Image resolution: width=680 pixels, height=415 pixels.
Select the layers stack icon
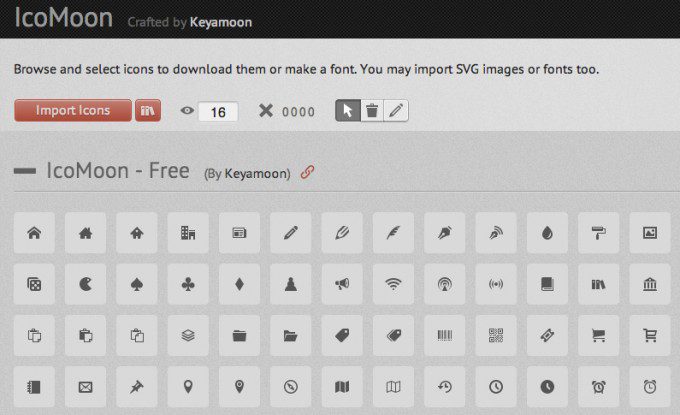click(x=188, y=335)
